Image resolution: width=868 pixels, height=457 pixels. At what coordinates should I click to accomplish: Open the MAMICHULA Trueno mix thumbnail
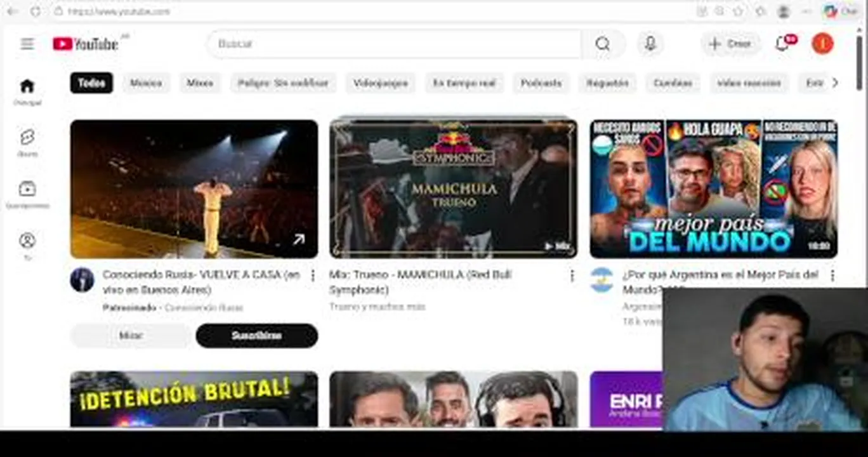(454, 189)
